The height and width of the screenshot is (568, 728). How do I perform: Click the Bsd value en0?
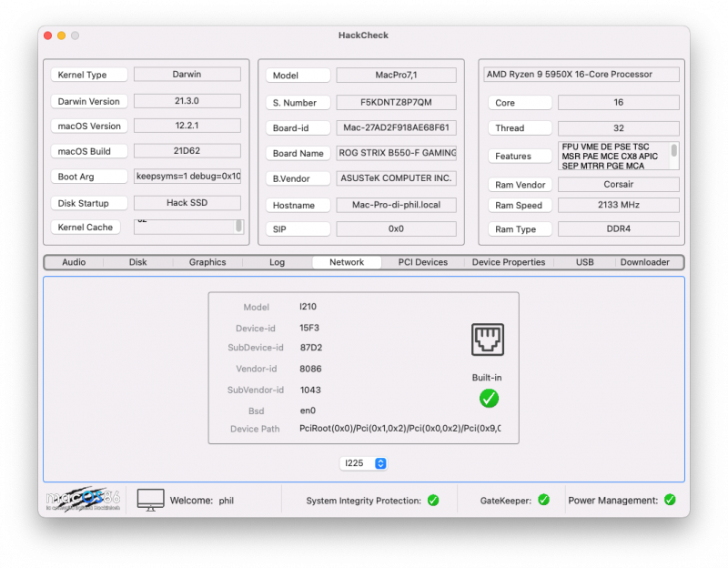point(308,411)
